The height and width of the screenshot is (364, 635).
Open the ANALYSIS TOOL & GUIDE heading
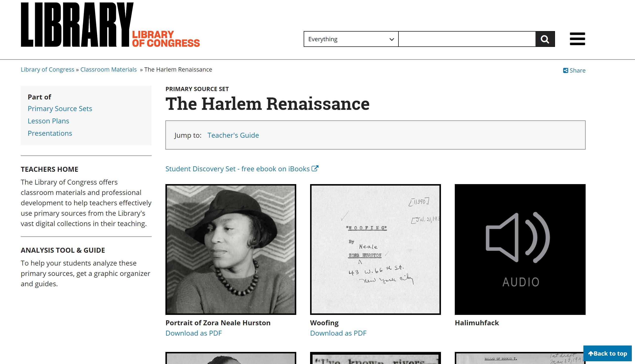click(63, 250)
